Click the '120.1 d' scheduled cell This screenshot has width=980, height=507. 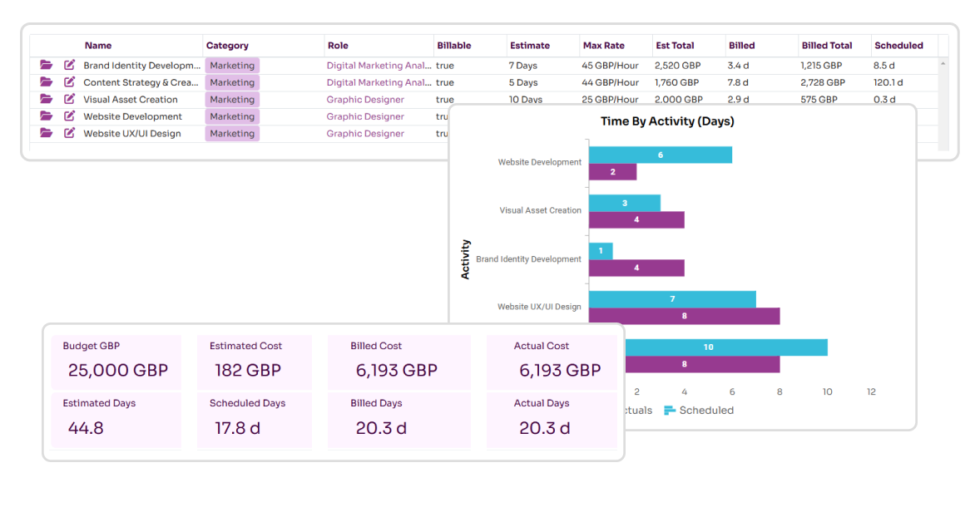(x=888, y=82)
